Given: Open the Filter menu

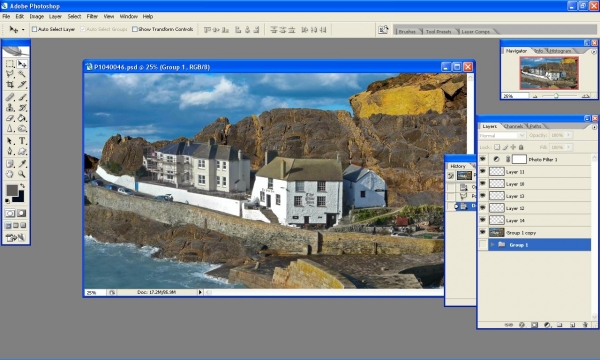Looking at the screenshot, I should (92, 16).
